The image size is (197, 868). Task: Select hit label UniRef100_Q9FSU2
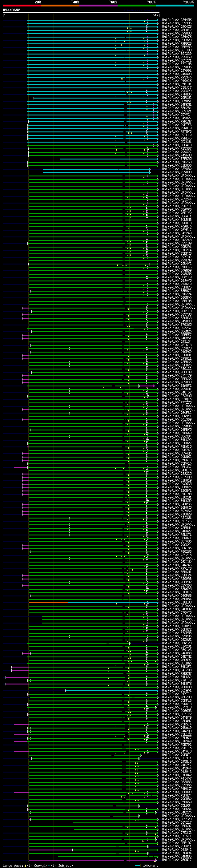(x=177, y=98)
